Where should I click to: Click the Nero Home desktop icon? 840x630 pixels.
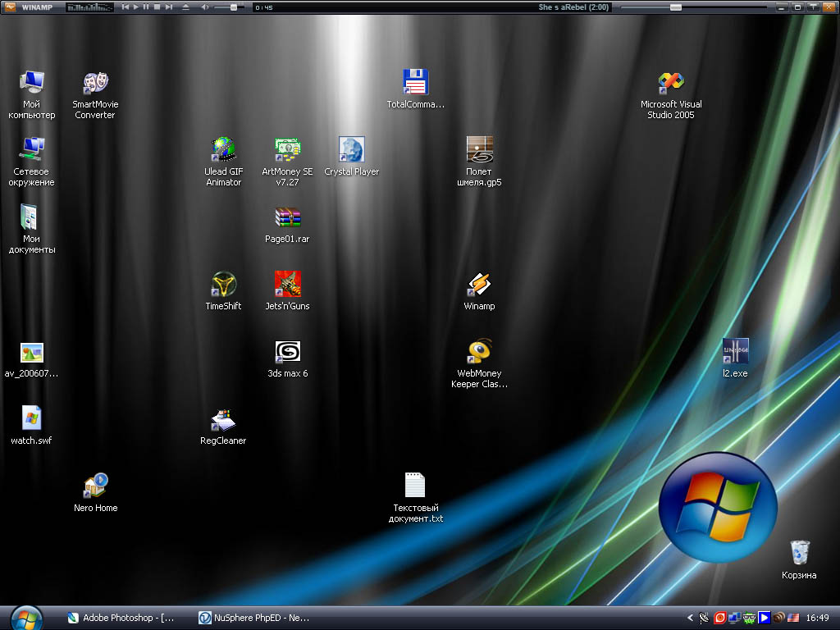pyautogui.click(x=95, y=486)
